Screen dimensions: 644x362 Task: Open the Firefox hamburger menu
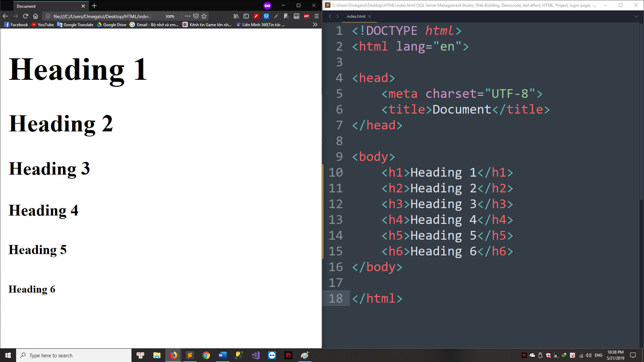(316, 16)
